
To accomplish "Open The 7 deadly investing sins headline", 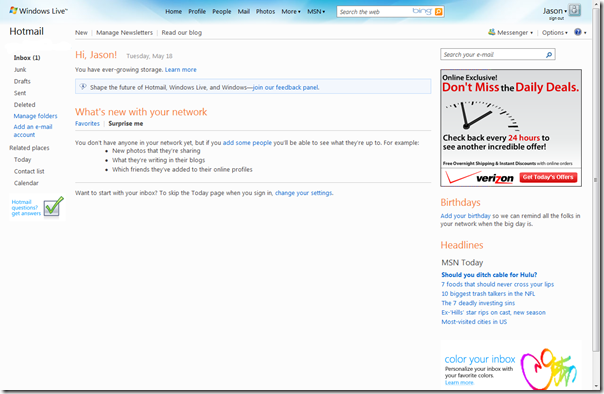I will click(478, 303).
